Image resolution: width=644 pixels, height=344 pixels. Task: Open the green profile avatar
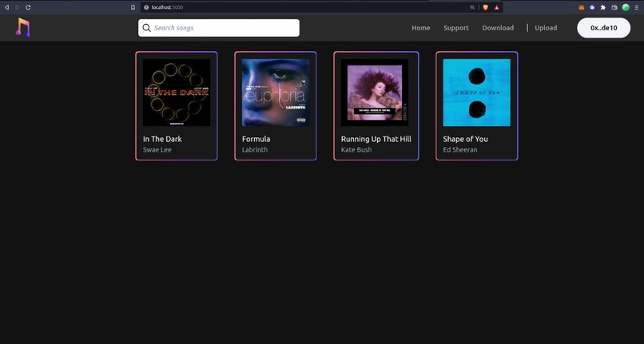click(x=626, y=7)
